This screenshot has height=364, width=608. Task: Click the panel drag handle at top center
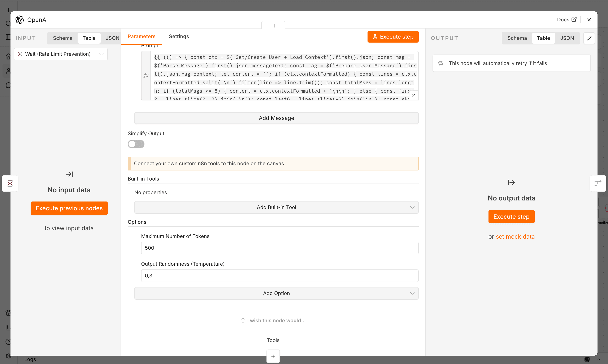click(x=273, y=26)
